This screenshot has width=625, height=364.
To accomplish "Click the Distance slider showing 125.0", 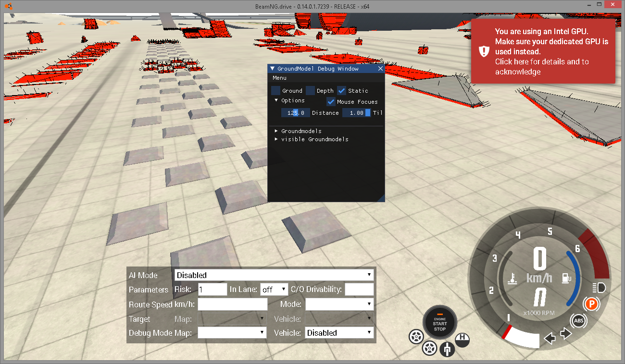I will coord(295,113).
